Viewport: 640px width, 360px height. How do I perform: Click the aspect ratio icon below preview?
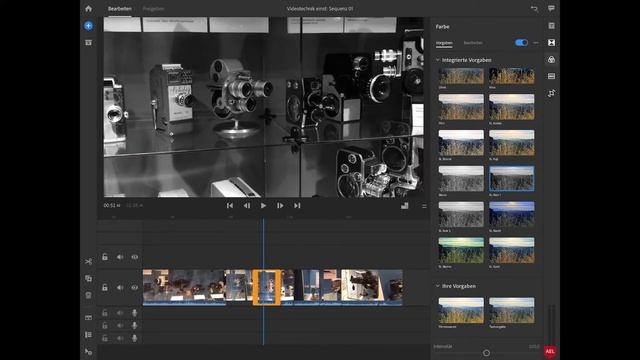[x=404, y=206]
